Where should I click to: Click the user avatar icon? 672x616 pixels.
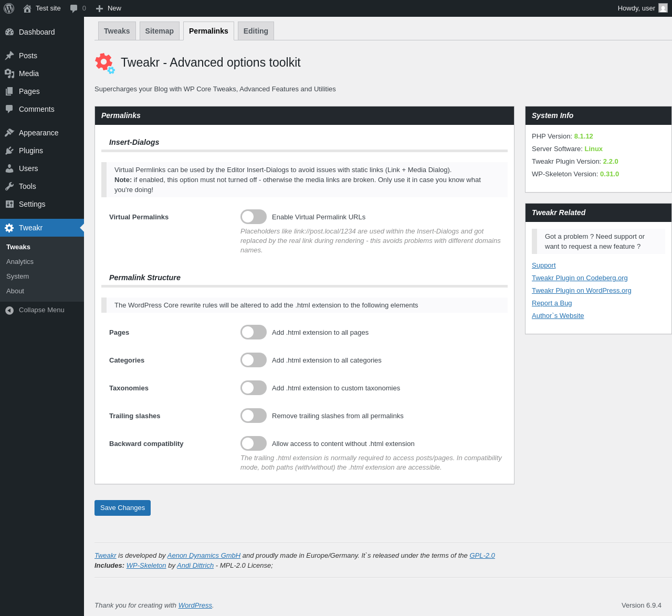click(x=663, y=8)
